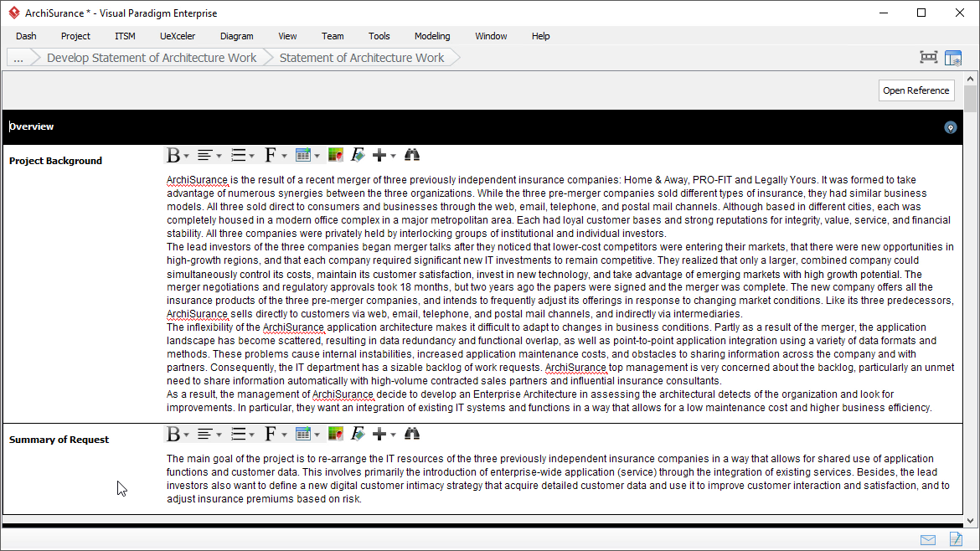Click Bold icon in Project Background toolbar

point(173,155)
